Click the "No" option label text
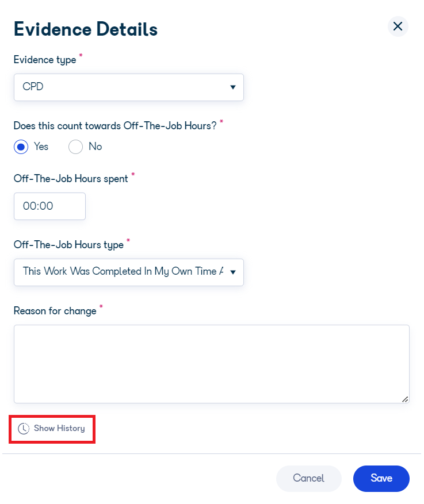This screenshot has width=424, height=504. pyautogui.click(x=96, y=147)
